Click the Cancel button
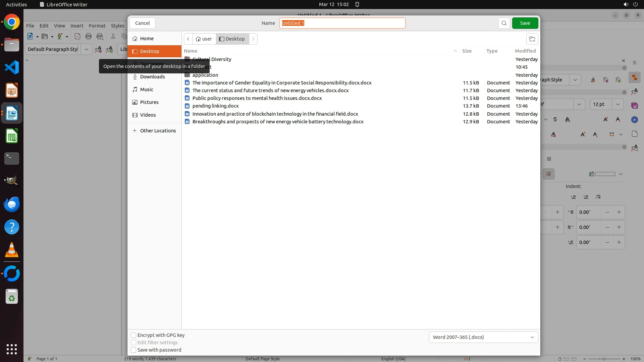644x362 pixels. 143,23
